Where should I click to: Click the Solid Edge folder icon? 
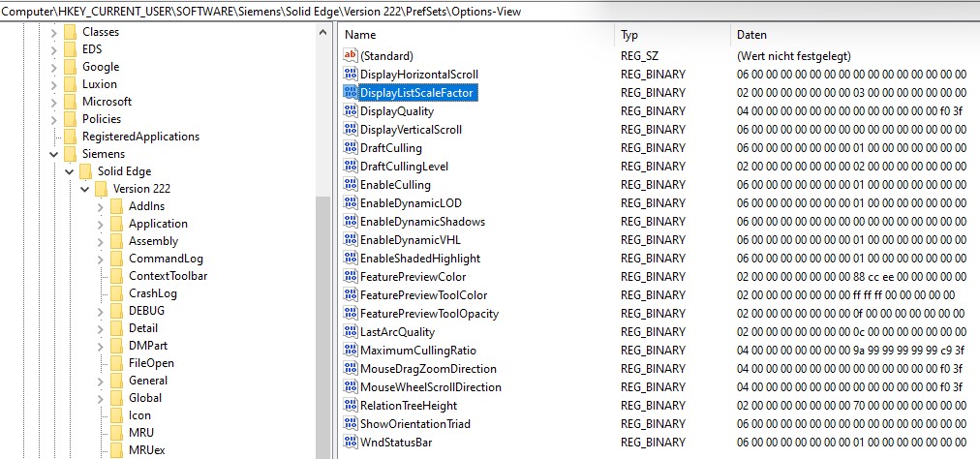[x=85, y=171]
